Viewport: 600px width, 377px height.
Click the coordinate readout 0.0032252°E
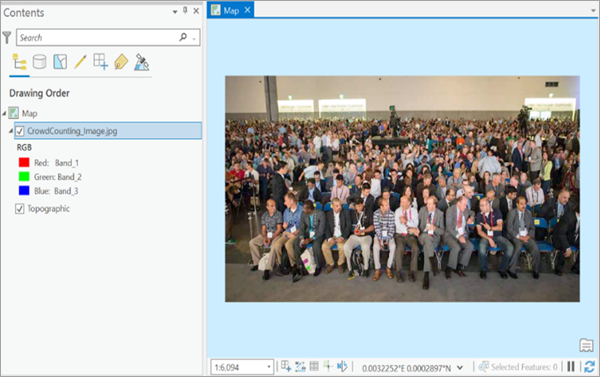(x=384, y=368)
